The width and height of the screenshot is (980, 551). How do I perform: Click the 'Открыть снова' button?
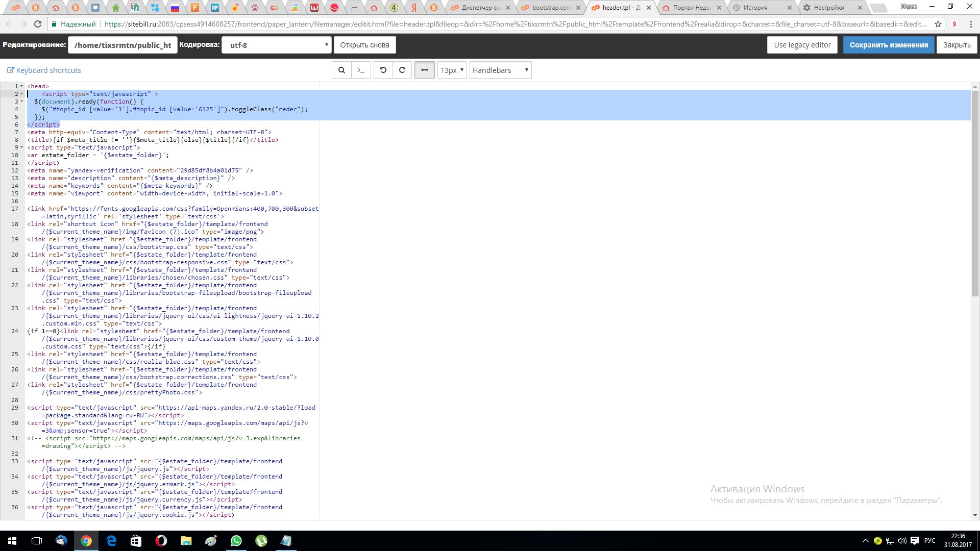pyautogui.click(x=364, y=45)
